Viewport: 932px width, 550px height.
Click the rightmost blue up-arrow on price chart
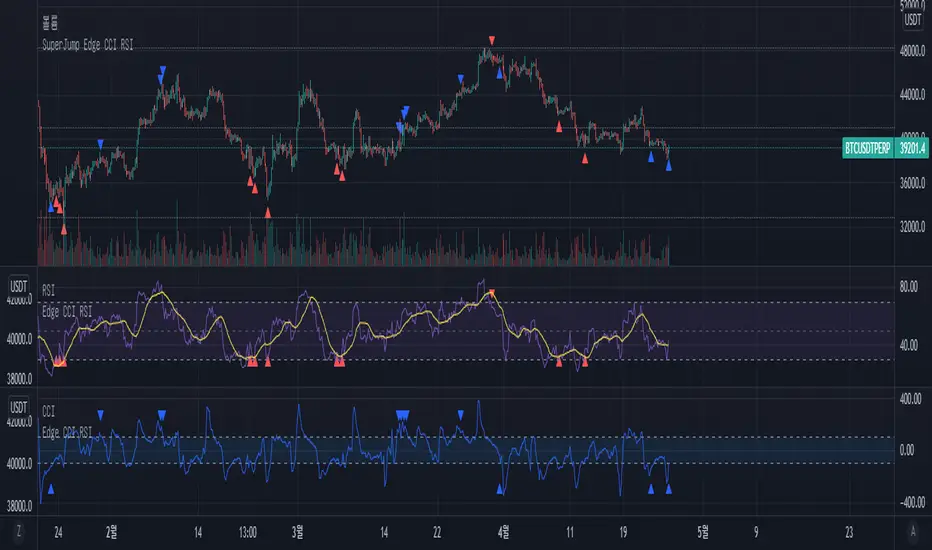[x=668, y=165]
